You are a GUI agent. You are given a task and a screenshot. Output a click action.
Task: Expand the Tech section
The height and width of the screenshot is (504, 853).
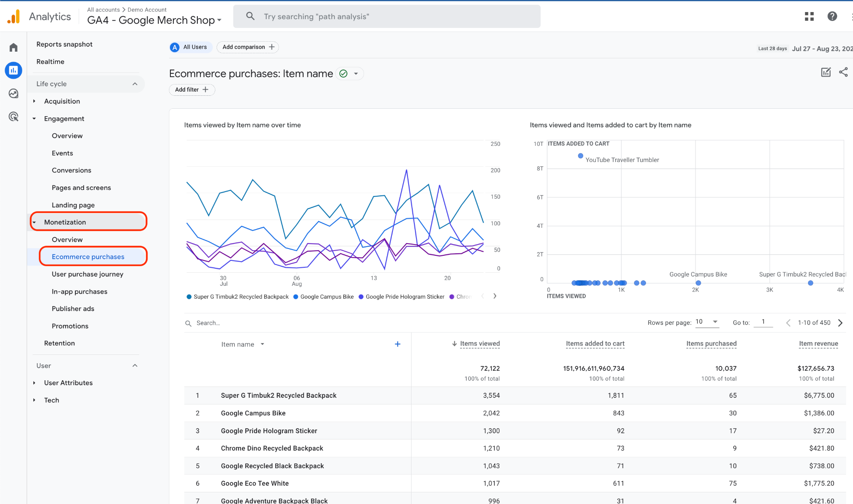pyautogui.click(x=34, y=400)
